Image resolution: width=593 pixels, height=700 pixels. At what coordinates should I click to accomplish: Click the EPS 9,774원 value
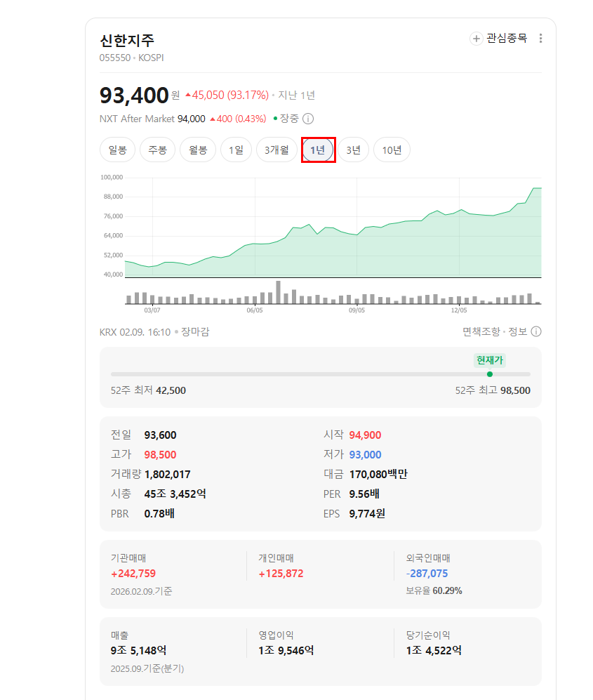tap(367, 514)
